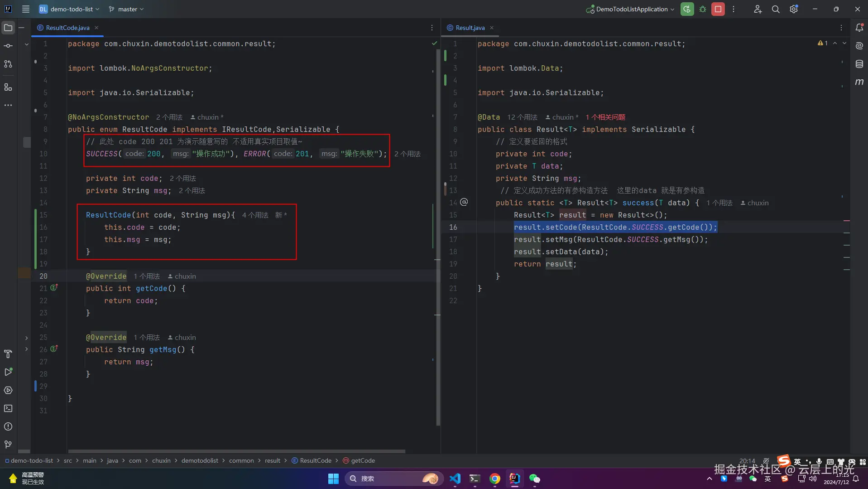Open the Commit tool window
This screenshot has height=489, width=868.
(8, 46)
